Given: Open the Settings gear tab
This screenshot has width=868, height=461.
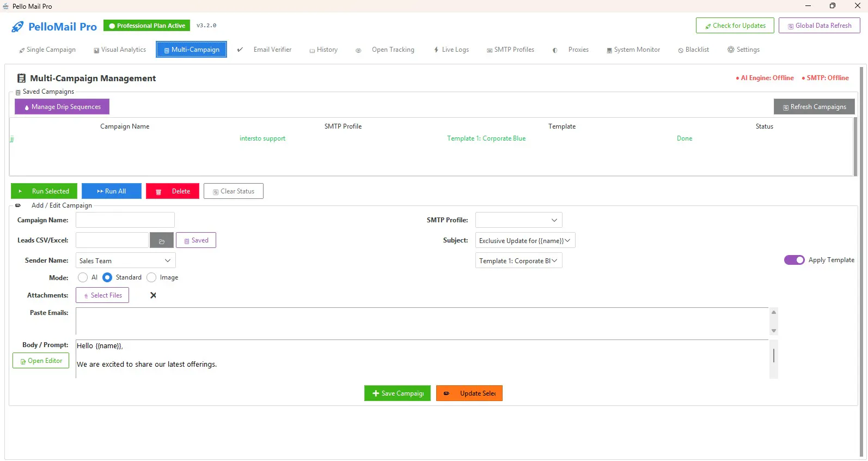Looking at the screenshot, I should pyautogui.click(x=744, y=50).
